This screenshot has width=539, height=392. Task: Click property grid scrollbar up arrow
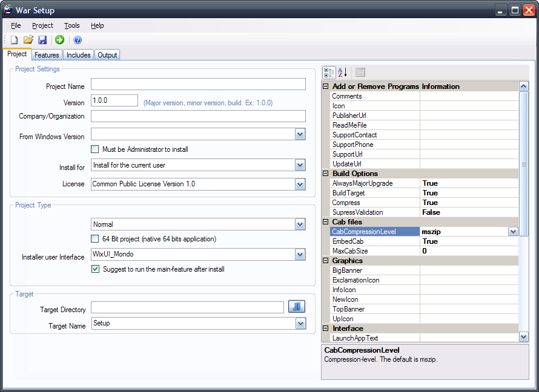coord(523,86)
